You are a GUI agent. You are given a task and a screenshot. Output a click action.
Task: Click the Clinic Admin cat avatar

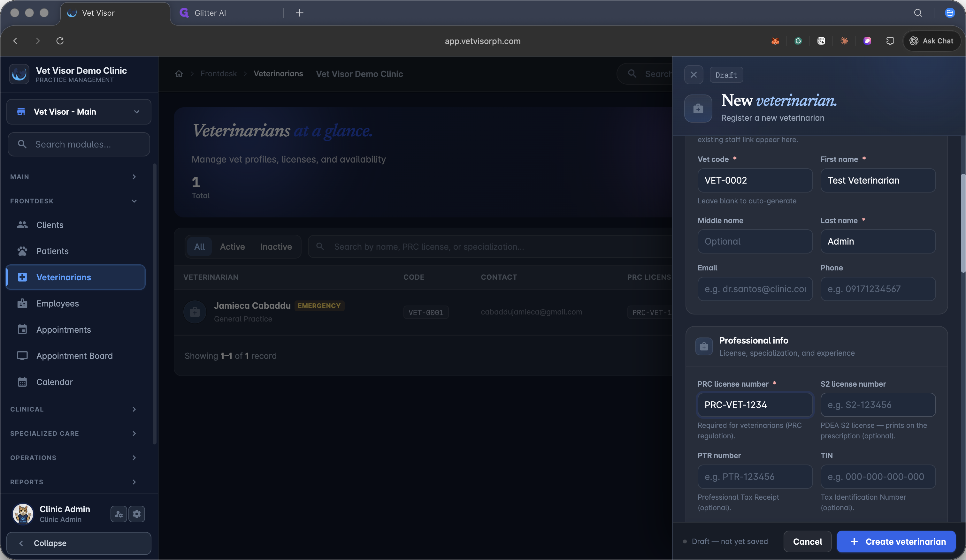(23, 514)
